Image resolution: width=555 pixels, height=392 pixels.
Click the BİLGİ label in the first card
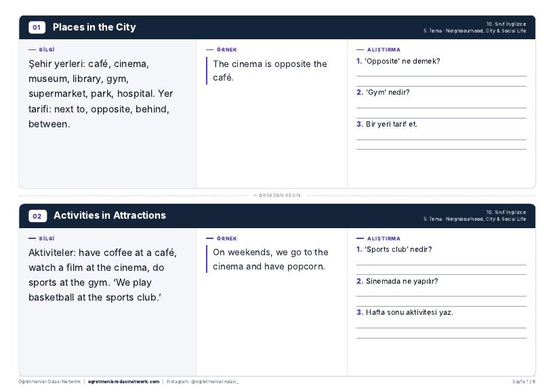(47, 50)
